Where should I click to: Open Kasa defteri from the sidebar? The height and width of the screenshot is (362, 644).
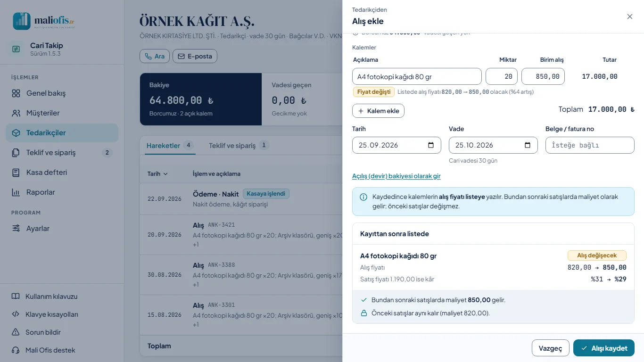[x=62, y=173]
